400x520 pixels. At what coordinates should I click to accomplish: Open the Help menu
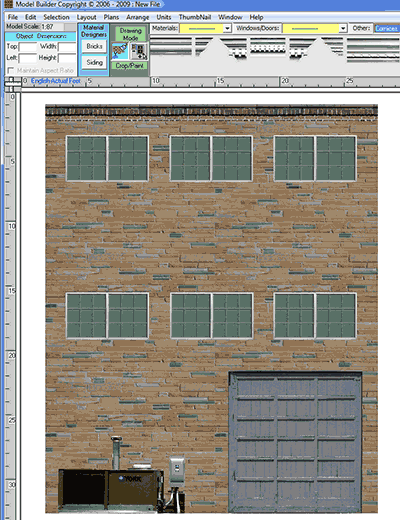(256, 17)
